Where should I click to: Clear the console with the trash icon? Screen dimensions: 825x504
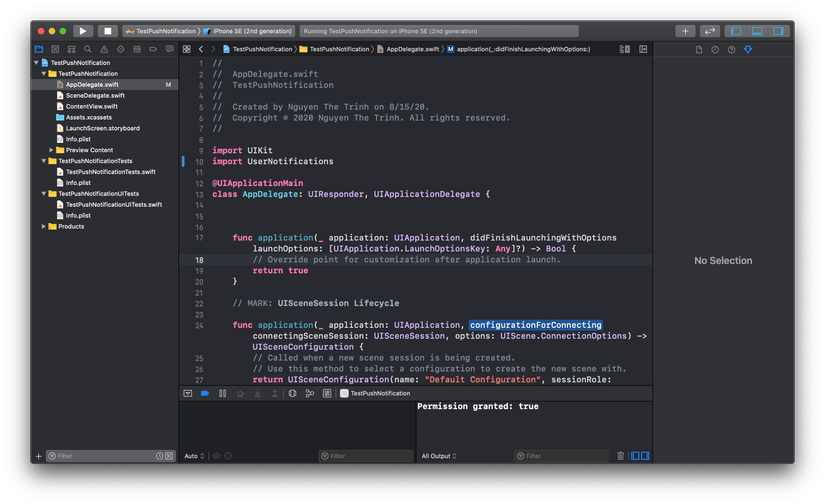(x=620, y=456)
